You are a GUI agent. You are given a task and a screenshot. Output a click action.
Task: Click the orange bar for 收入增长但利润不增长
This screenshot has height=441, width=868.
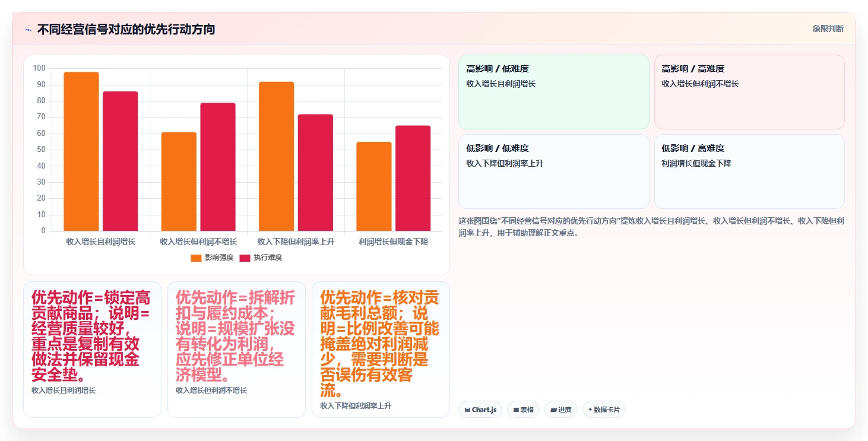pyautogui.click(x=179, y=181)
